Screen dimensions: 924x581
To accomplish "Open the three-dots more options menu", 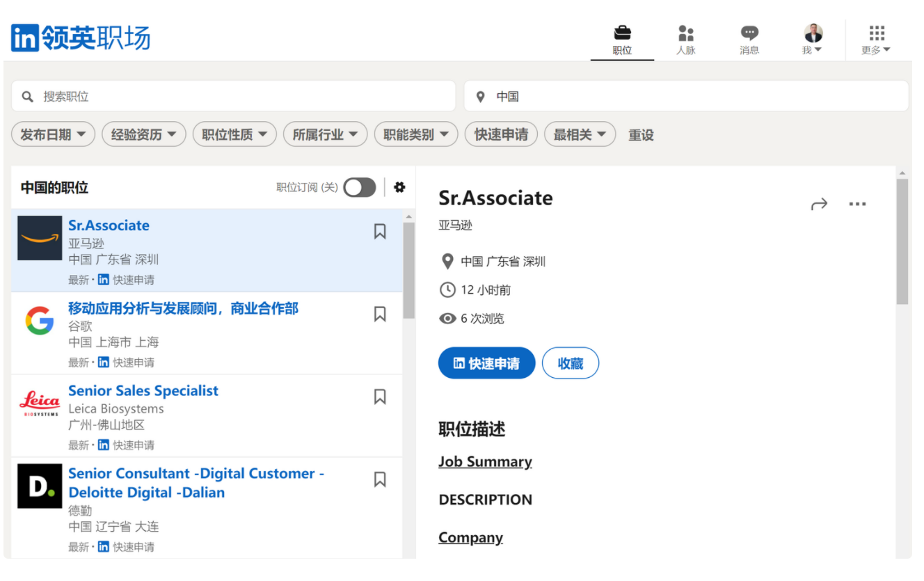I will click(x=858, y=204).
